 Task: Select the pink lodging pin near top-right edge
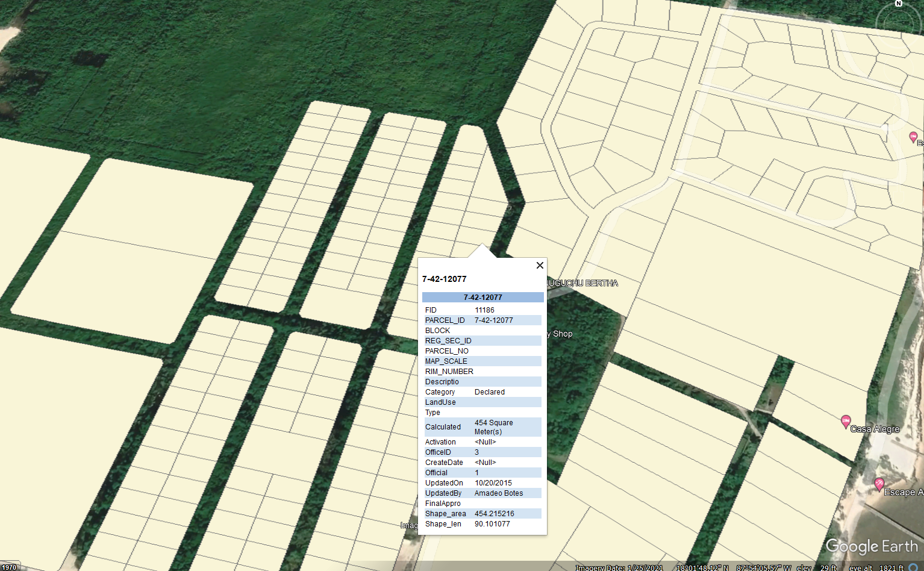(913, 137)
